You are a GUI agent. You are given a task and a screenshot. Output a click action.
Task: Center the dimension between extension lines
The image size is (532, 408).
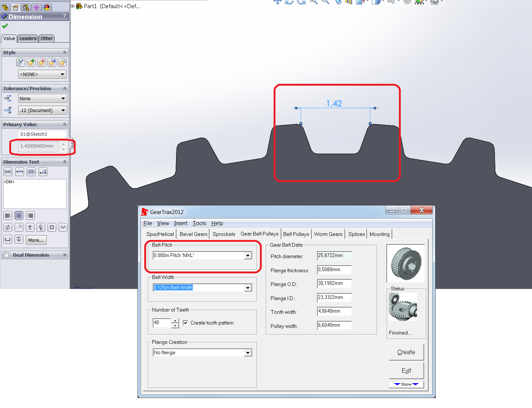coord(20,172)
